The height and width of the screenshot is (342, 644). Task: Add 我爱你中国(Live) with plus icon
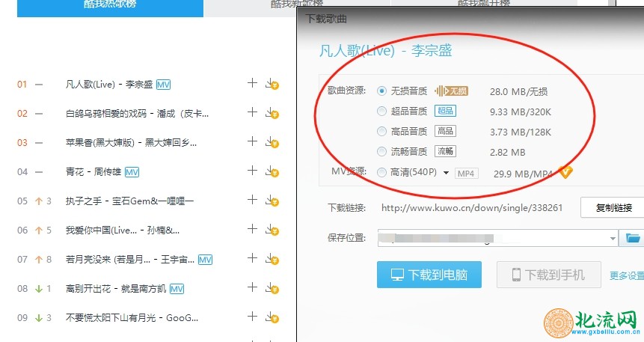coord(252,229)
